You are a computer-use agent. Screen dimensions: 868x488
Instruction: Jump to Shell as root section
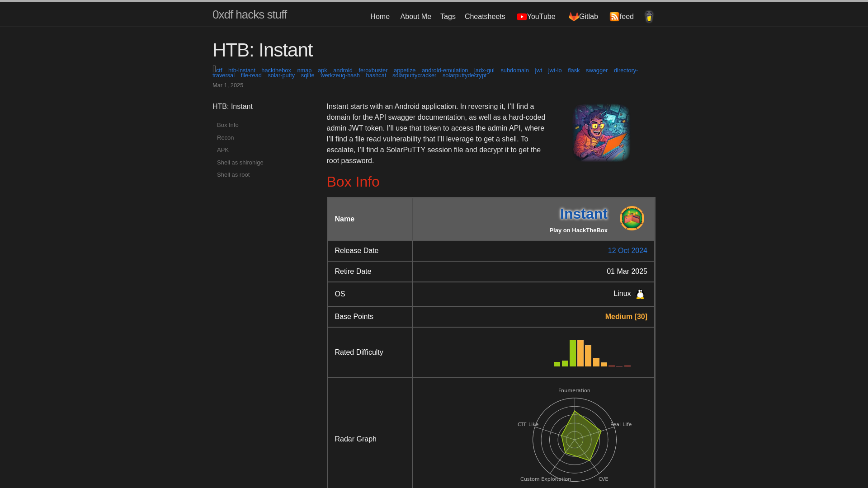click(233, 175)
